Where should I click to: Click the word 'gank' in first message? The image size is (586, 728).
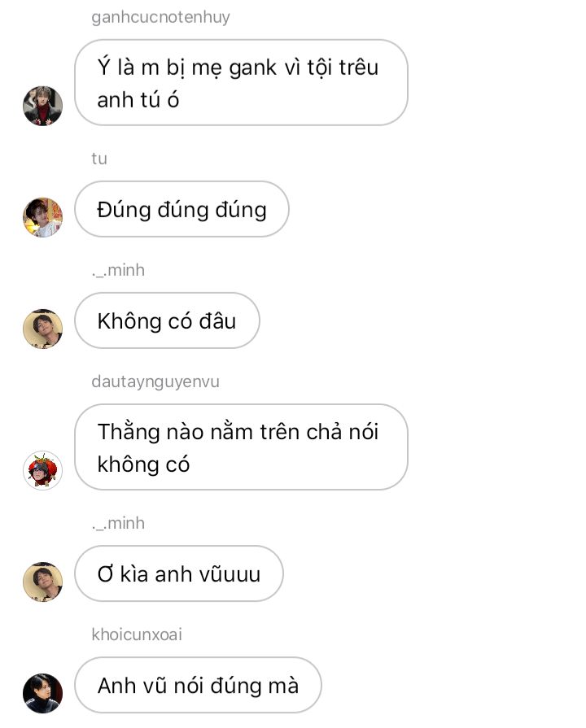253,68
